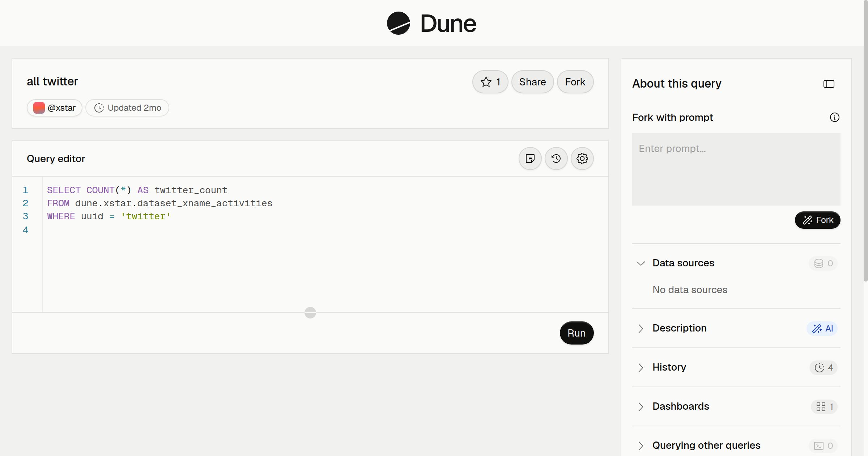The width and height of the screenshot is (868, 456).
Task: Click the 'Query editor' heading
Action: [56, 159]
